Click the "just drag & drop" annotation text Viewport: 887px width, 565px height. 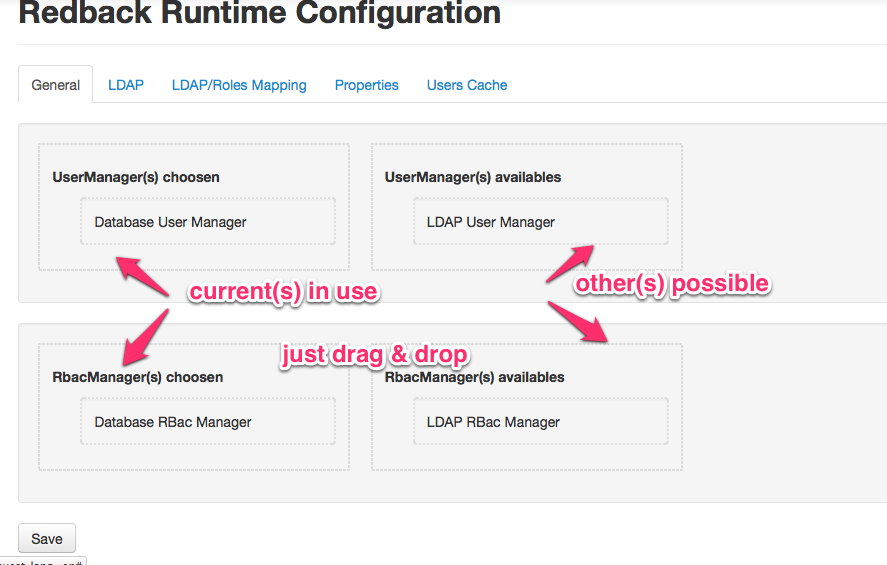click(x=375, y=355)
